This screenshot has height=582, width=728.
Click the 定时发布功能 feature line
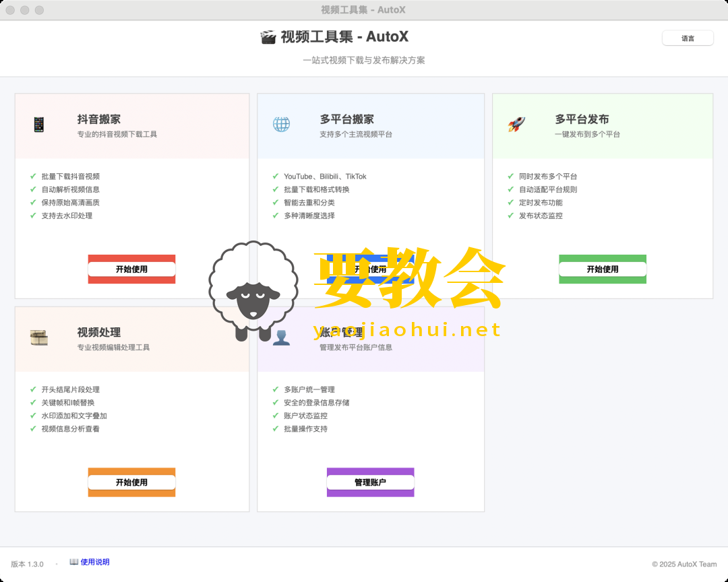[x=541, y=202]
